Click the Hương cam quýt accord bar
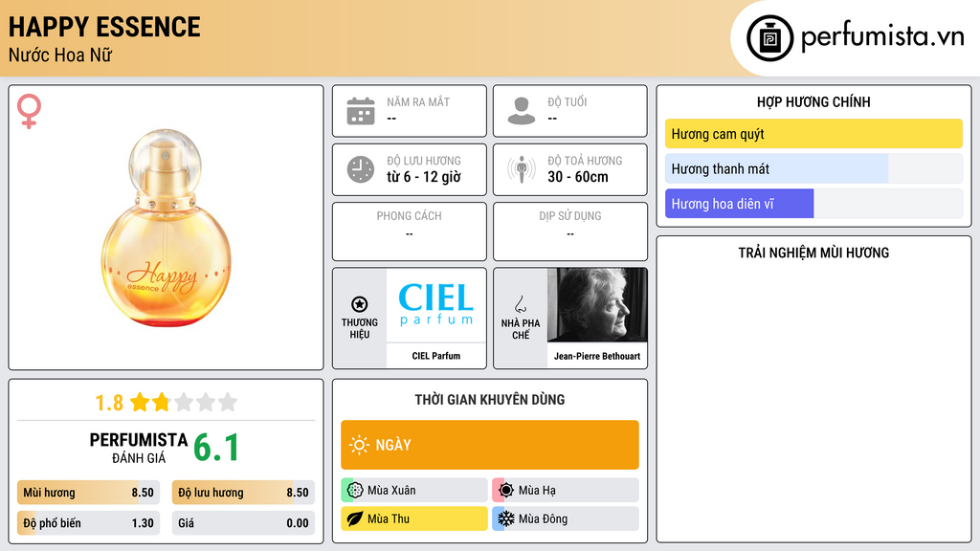Viewport: 980px width, 551px height. coord(813,134)
